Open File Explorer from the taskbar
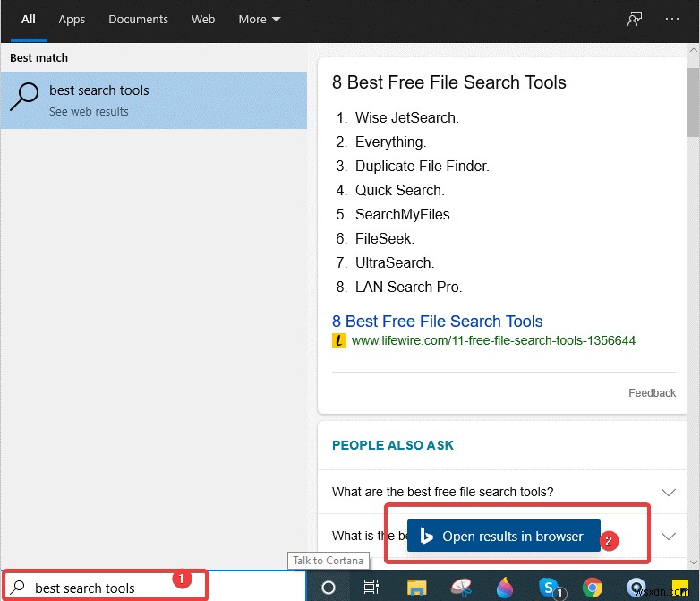700x601 pixels. click(x=416, y=588)
